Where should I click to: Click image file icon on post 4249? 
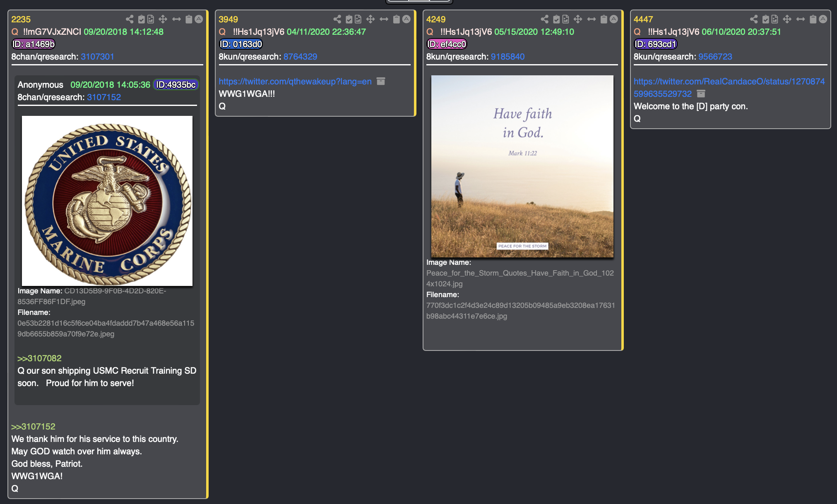[x=565, y=19]
